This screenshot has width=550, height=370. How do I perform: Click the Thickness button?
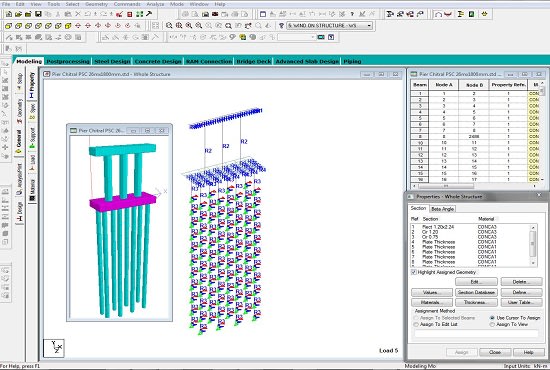[476, 302]
